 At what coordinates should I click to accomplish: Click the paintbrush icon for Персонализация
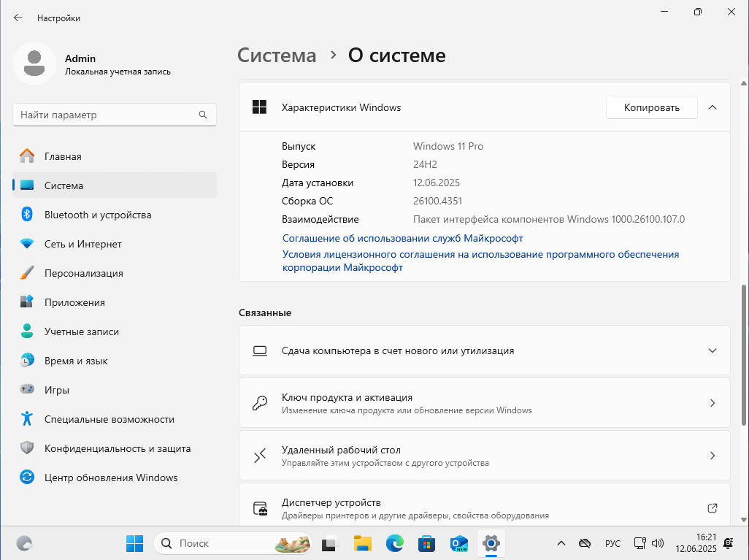(27, 273)
